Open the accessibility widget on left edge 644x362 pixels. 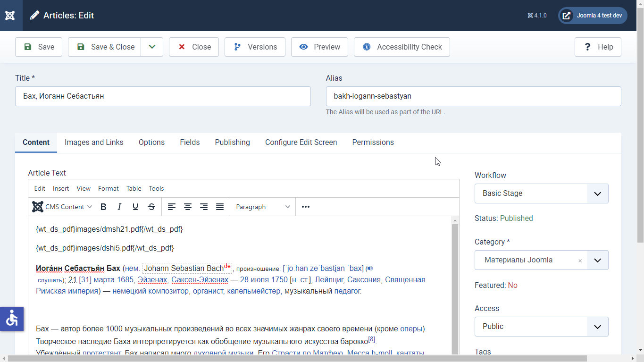click(11, 319)
